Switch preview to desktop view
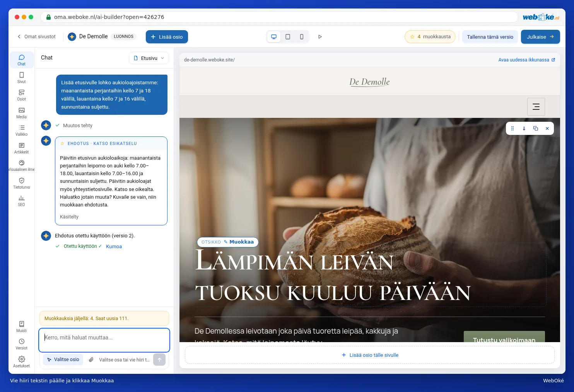574x392 pixels. point(274,37)
